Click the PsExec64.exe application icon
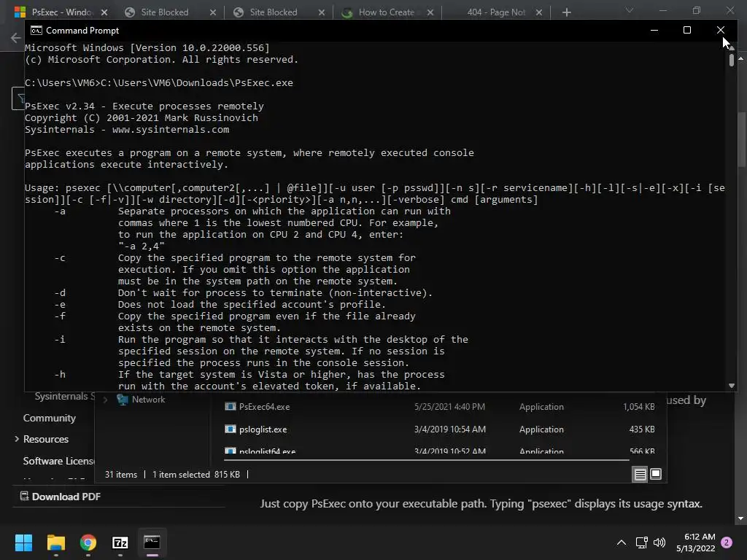Screen dimensions: 747x560 230,407
